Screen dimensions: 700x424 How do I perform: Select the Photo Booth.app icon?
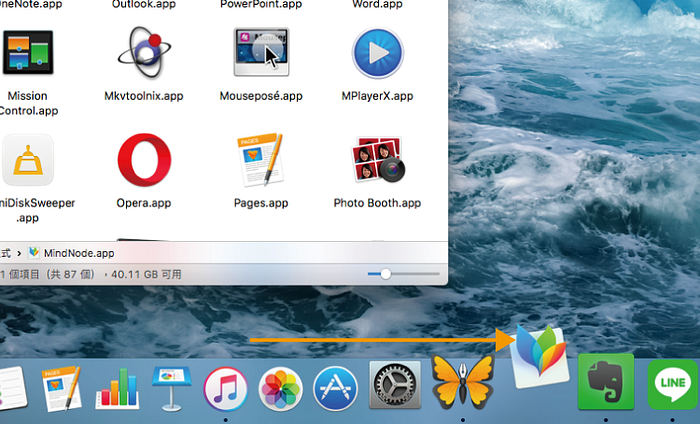tap(378, 159)
